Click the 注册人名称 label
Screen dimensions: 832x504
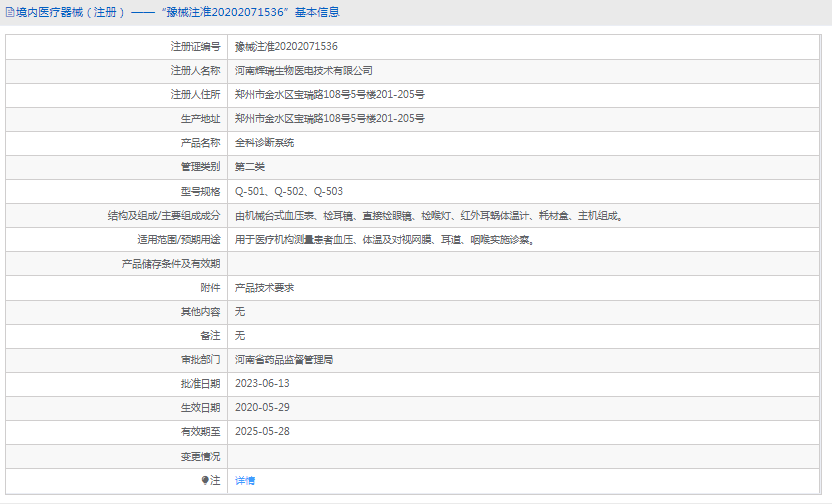click(195, 71)
